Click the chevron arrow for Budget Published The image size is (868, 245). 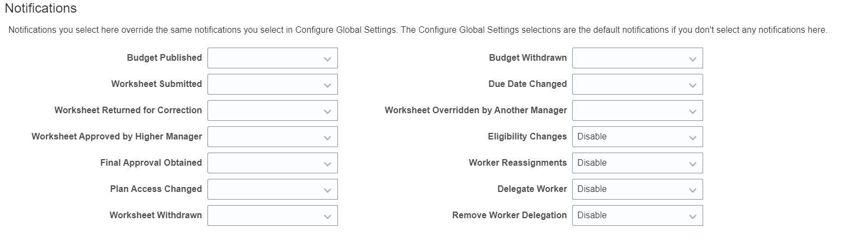click(x=328, y=59)
